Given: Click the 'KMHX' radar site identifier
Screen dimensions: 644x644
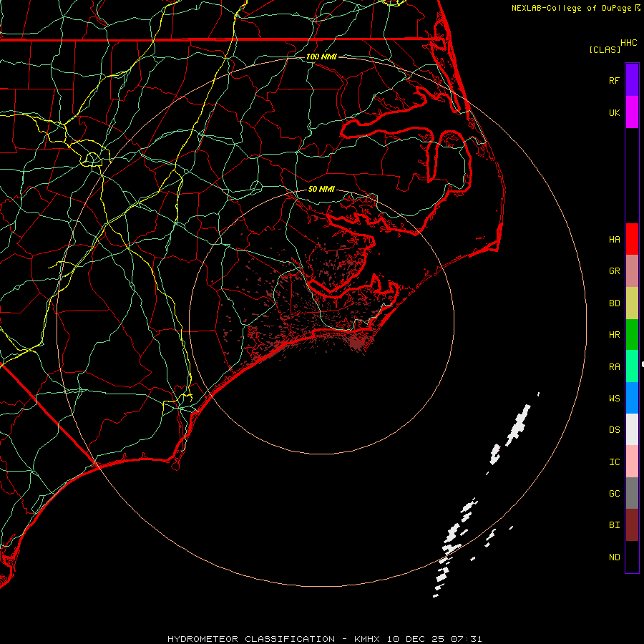Looking at the screenshot, I should (367, 639).
